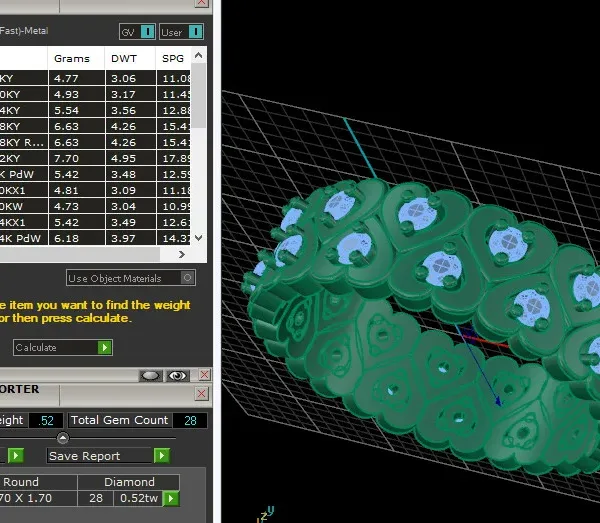Screen dimensions: 600x523
Task: Toggle the User switch
Action: (181, 32)
